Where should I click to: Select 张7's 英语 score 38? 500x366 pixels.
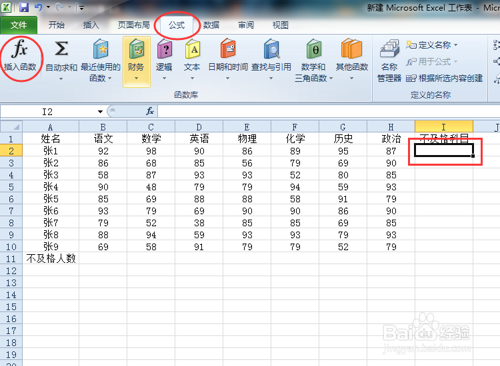point(199,223)
